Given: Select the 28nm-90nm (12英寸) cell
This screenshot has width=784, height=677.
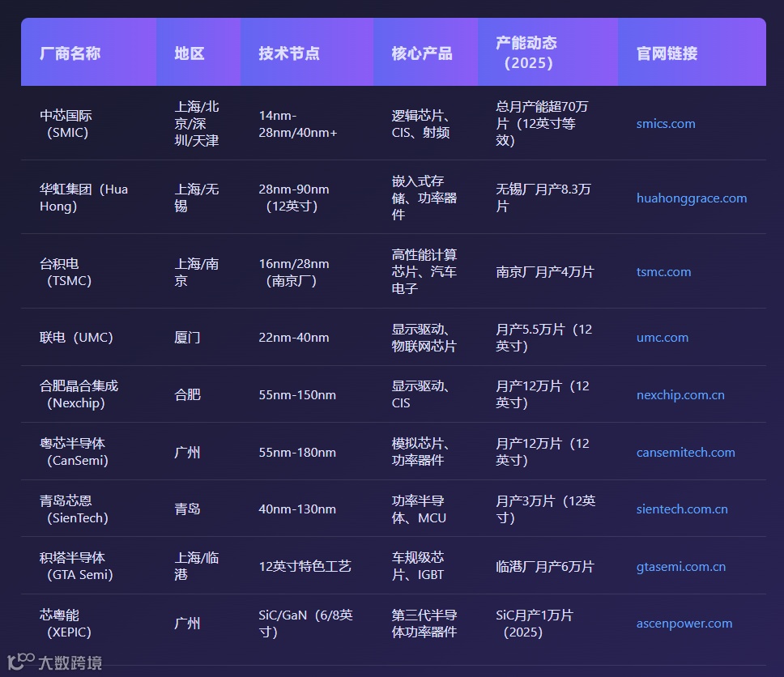Looking at the screenshot, I should 307,198.
